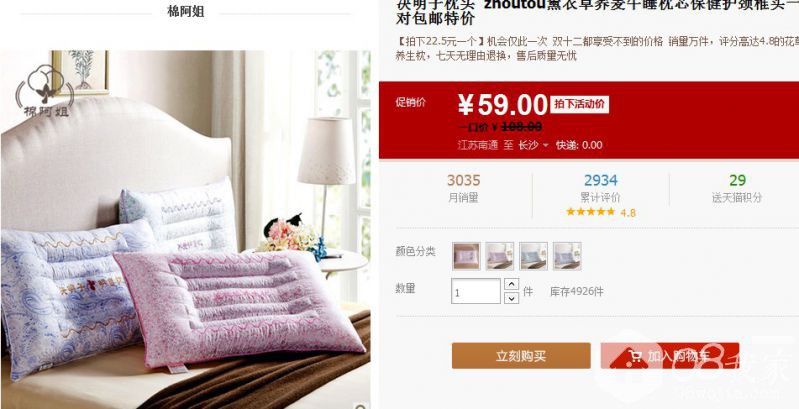Open the 2934 累计评价 reviews link
Image resolution: width=799 pixels, height=409 pixels.
(601, 188)
